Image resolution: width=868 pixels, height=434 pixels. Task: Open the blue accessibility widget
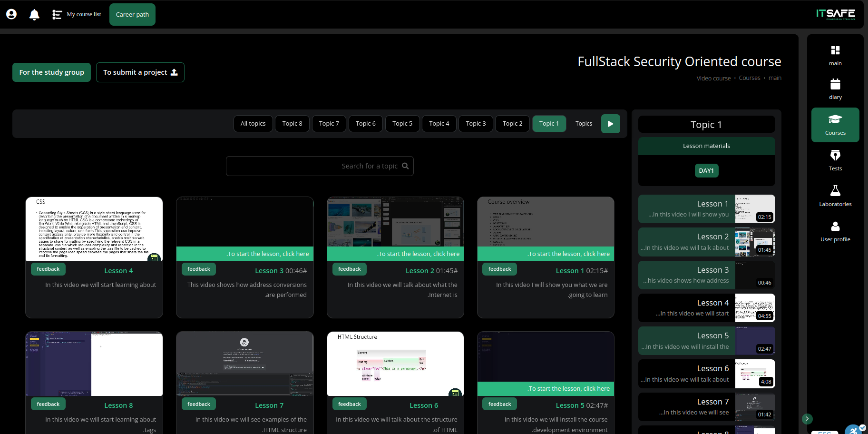[x=853, y=429]
